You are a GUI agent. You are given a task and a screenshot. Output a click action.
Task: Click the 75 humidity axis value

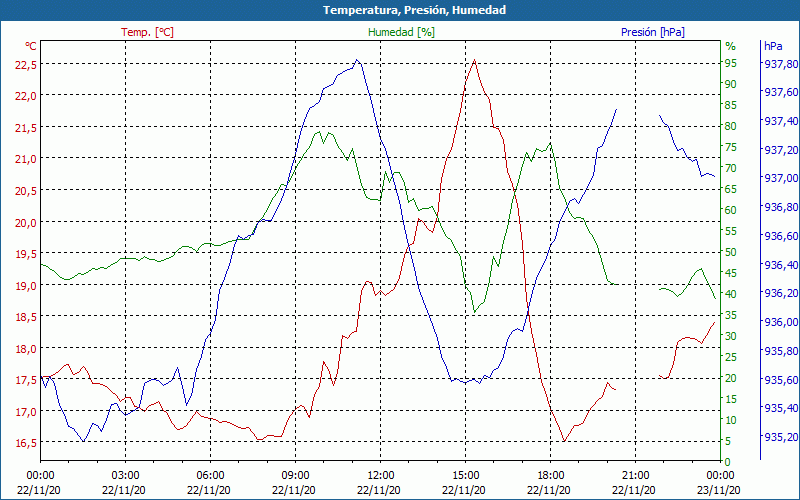[x=731, y=147]
